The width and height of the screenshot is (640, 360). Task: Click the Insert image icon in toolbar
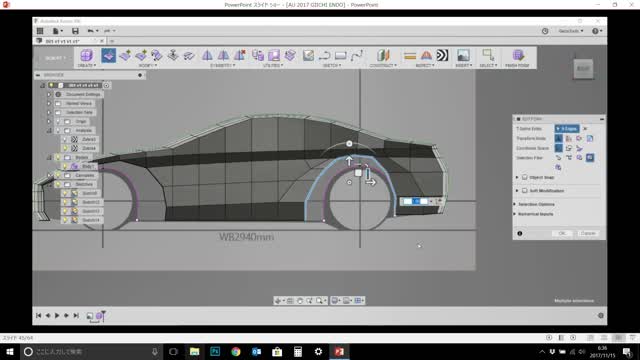463,56
